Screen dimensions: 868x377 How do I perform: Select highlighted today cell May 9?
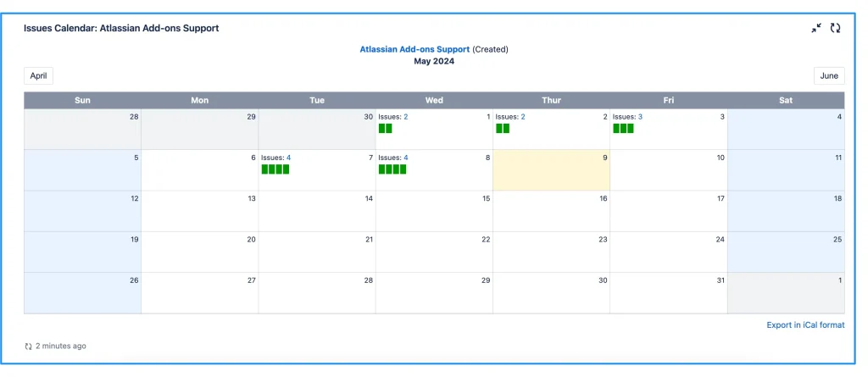(x=551, y=174)
